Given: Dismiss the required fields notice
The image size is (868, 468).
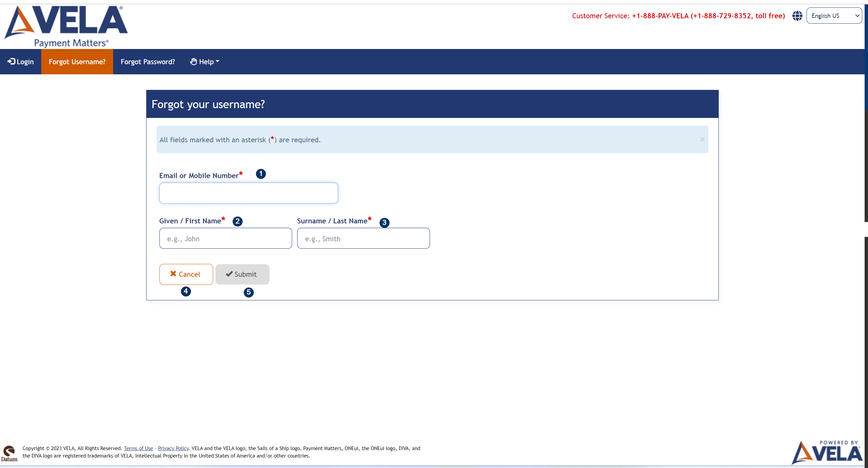Looking at the screenshot, I should pos(702,140).
